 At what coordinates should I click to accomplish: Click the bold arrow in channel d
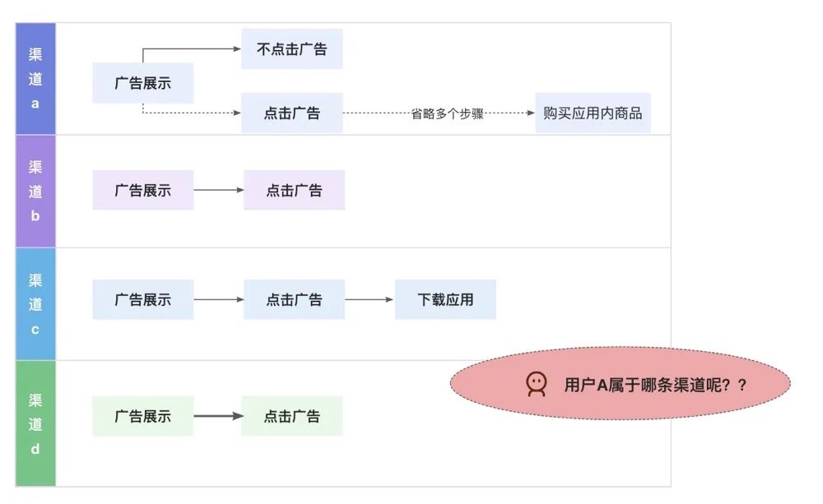[x=218, y=416]
